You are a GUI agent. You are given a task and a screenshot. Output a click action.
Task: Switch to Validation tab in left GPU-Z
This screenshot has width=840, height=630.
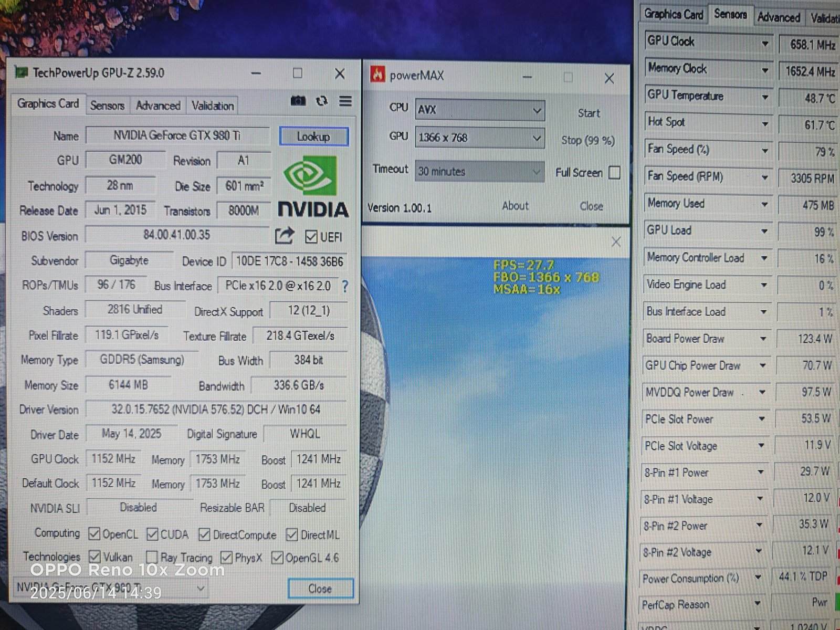coord(213,106)
